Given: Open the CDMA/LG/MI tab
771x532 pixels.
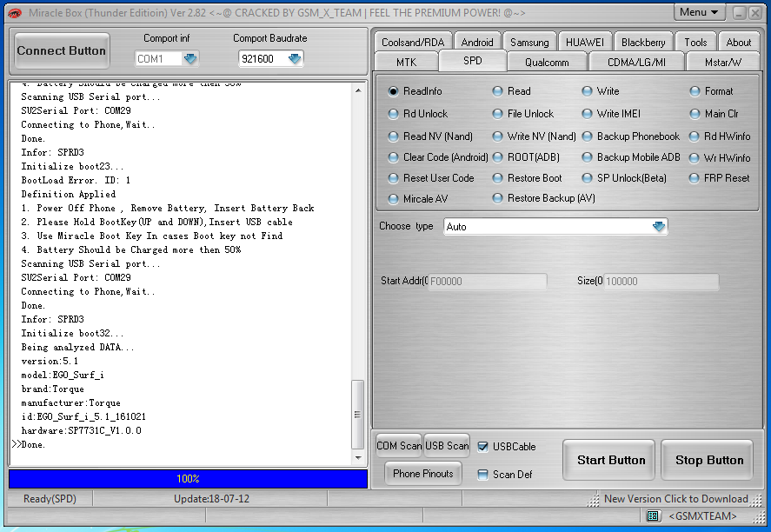Looking at the screenshot, I should coord(636,63).
